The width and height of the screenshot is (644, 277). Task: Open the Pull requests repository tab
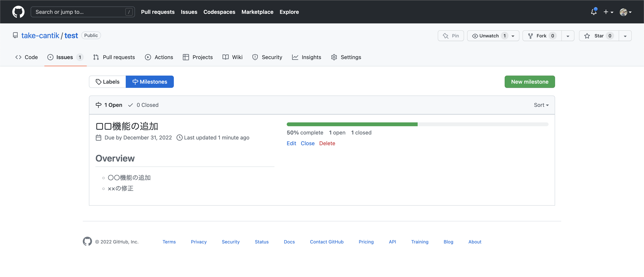(114, 57)
